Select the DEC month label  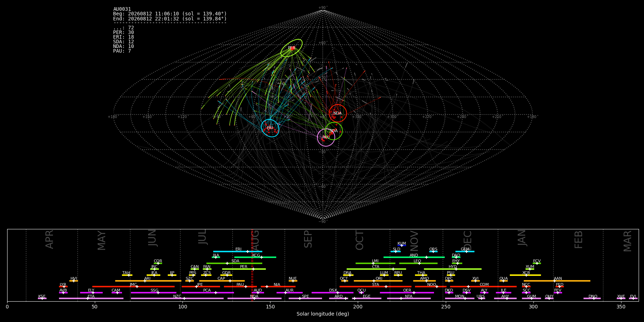(x=468, y=240)
